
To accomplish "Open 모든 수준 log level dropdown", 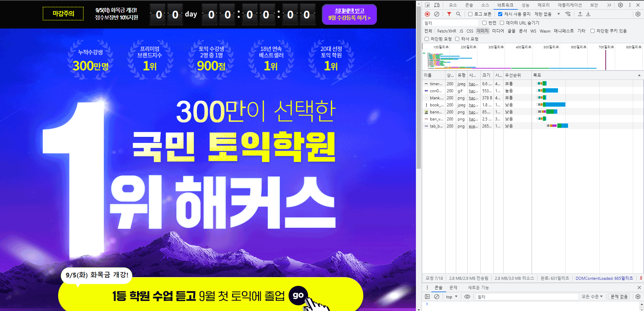I will 592,297.
